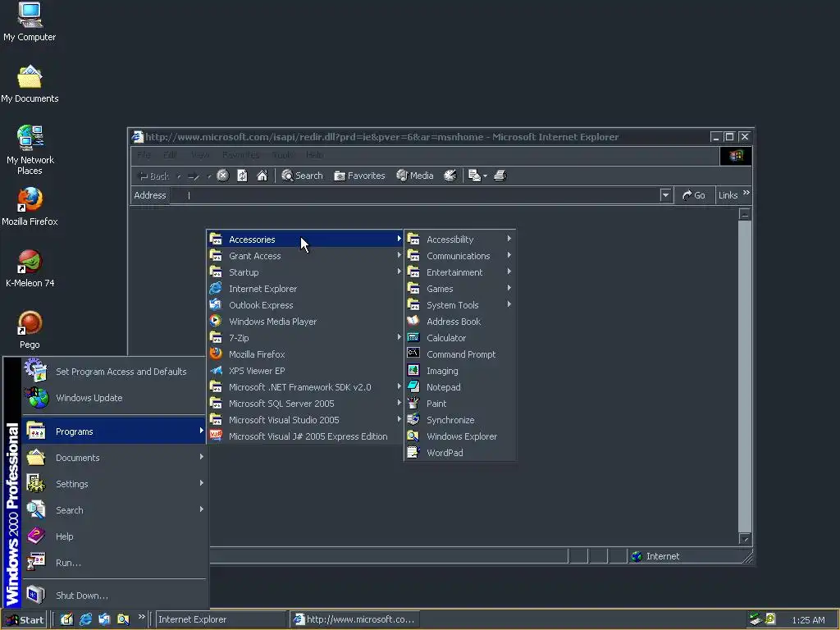This screenshot has height=630, width=840.
Task: Launch Mozilla Firefox desktop shortcut
Action: coord(30,207)
